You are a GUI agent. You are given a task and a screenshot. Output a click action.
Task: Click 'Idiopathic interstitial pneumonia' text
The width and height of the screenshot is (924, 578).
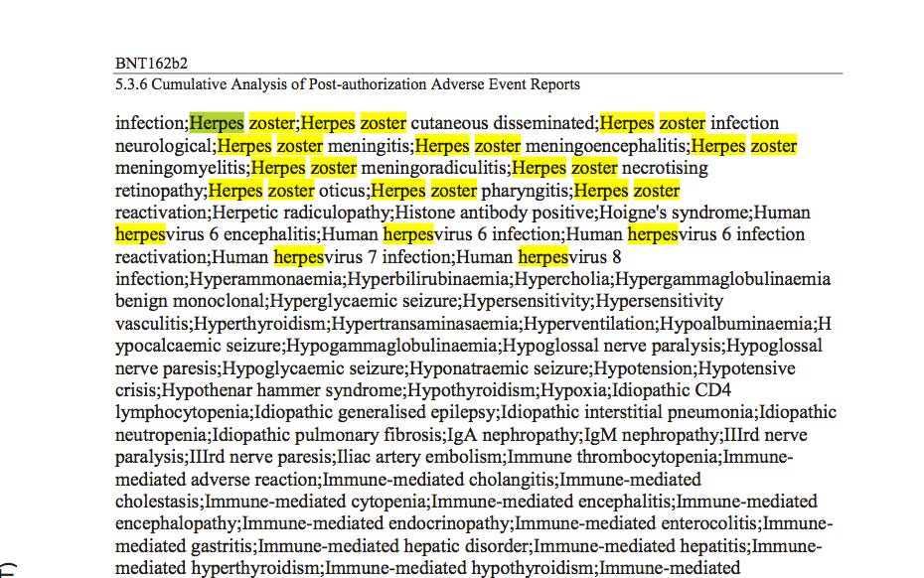(627, 412)
